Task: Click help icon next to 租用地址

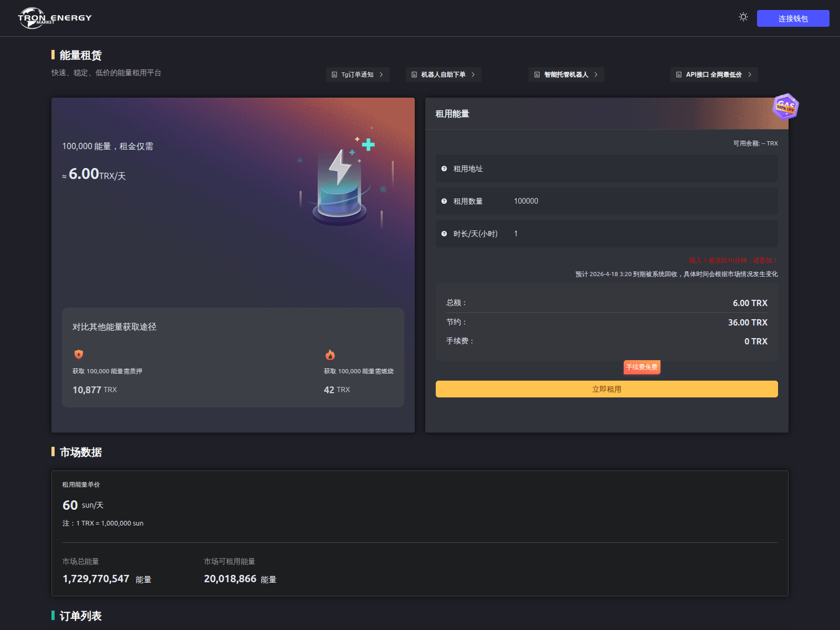Action: tap(444, 169)
